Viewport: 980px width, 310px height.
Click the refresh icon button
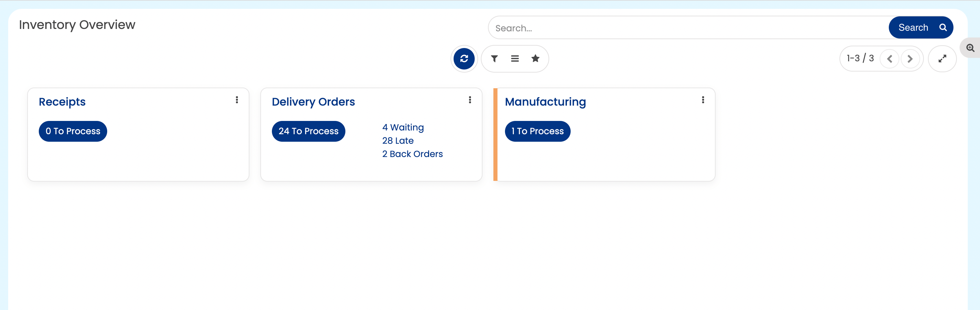point(464,59)
